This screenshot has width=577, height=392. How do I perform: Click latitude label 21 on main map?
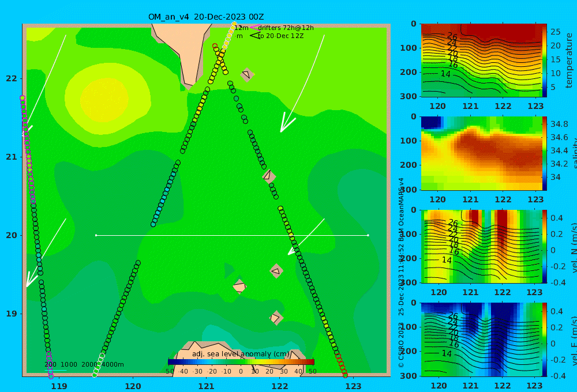pyautogui.click(x=11, y=157)
